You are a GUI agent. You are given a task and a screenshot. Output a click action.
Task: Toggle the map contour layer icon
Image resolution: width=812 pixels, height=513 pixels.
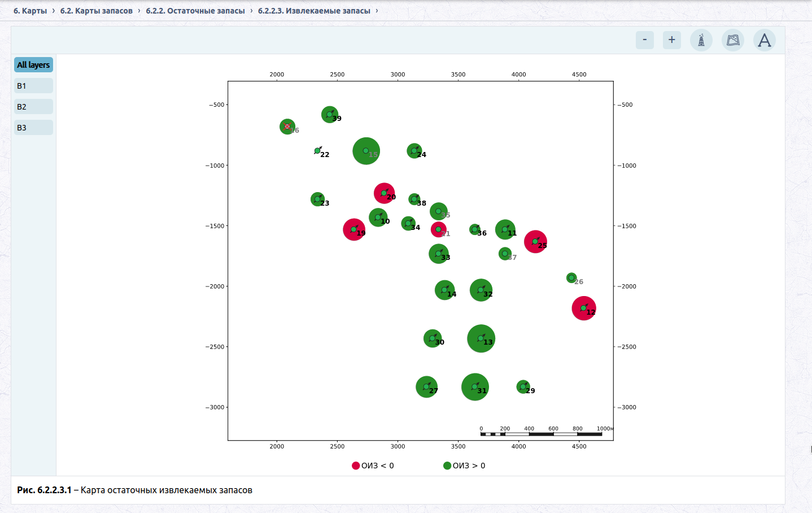point(733,40)
